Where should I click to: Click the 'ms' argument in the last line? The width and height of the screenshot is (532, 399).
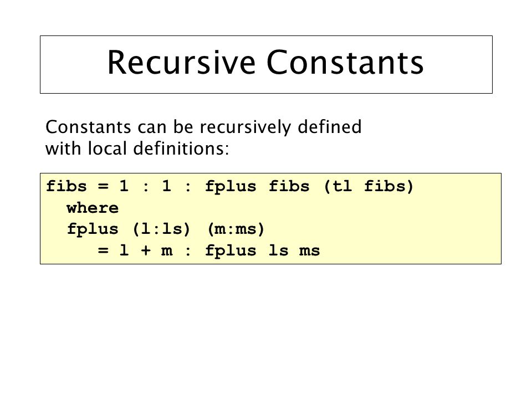(309, 252)
